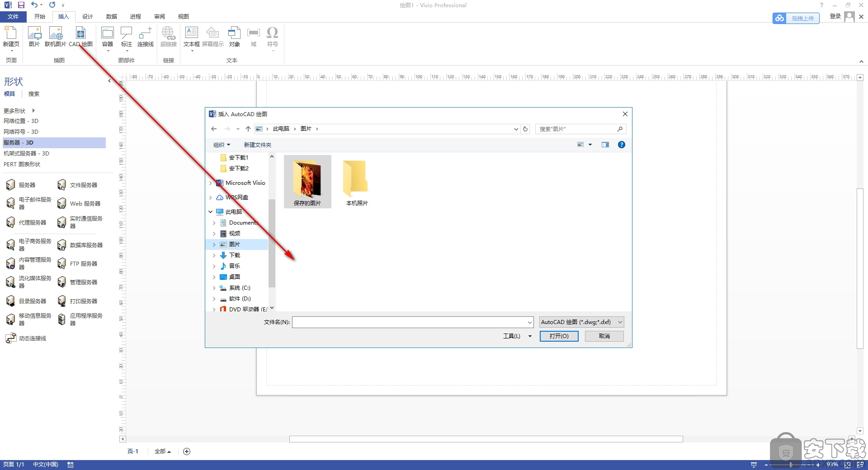
Task: Click the zoom slider handle in the status bar
Action: [791, 465]
